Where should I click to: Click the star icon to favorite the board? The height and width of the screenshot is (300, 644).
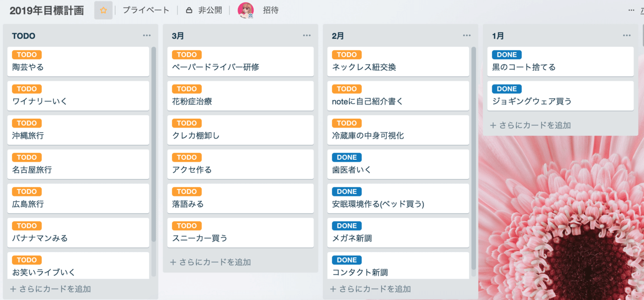(104, 10)
